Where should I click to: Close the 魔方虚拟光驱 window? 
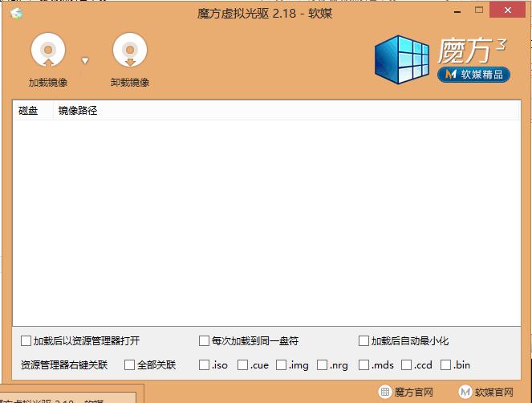[x=508, y=10]
